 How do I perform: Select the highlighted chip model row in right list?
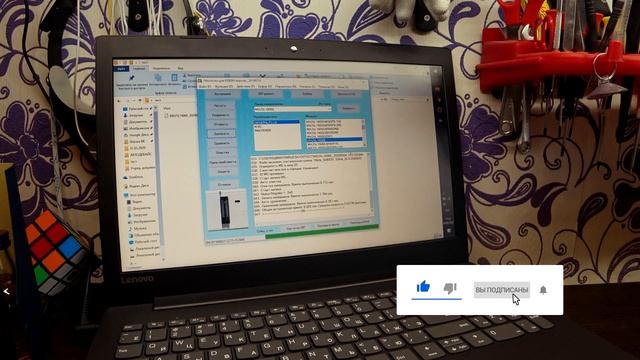[x=334, y=140]
